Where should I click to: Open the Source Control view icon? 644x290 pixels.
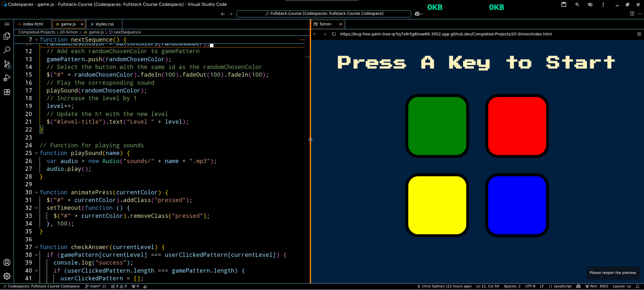click(x=7, y=64)
